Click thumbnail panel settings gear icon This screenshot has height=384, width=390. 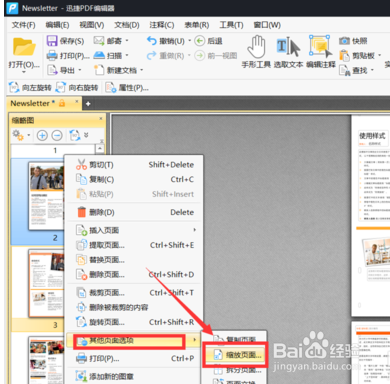(18, 135)
